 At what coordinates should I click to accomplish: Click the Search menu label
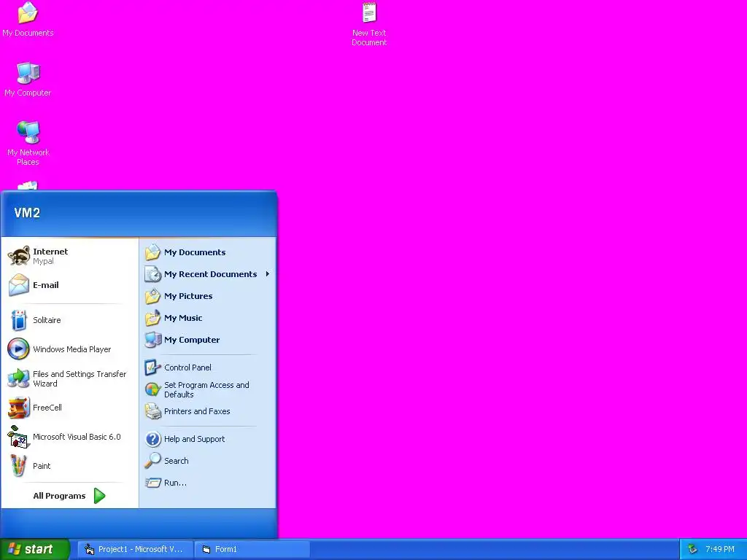click(x=177, y=461)
